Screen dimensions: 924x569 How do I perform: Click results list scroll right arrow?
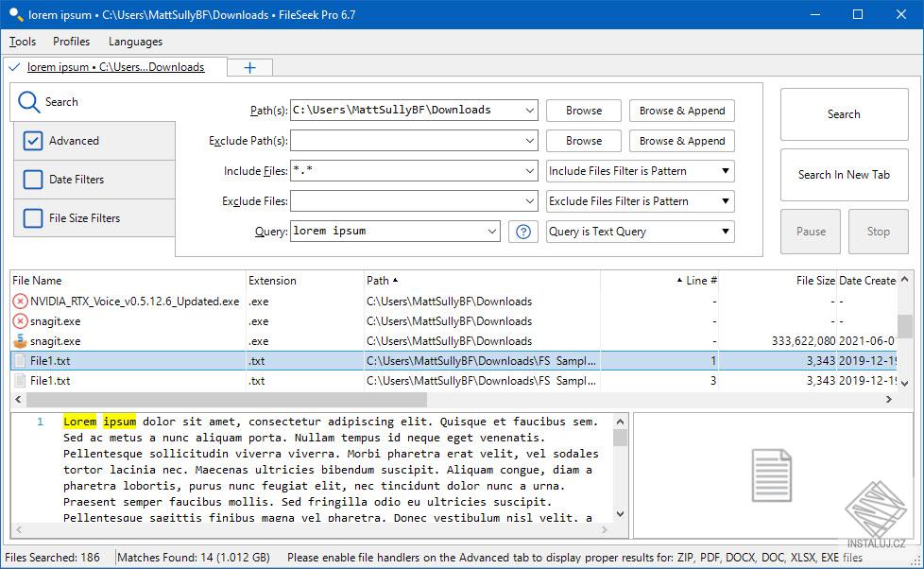click(889, 399)
